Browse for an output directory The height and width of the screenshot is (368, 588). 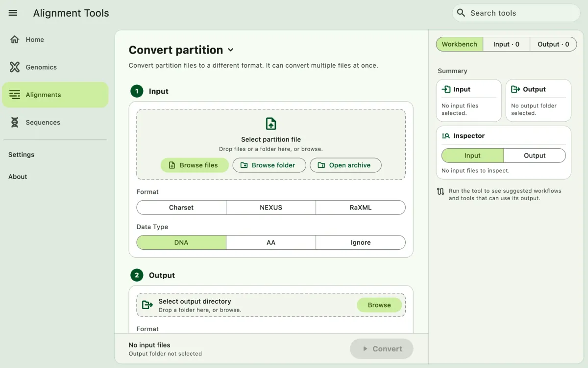[379, 305]
